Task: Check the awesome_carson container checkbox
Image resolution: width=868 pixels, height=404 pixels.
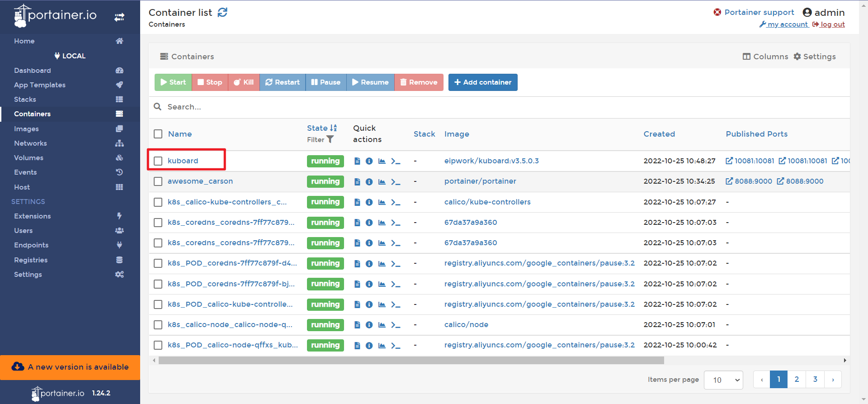Action: tap(158, 181)
